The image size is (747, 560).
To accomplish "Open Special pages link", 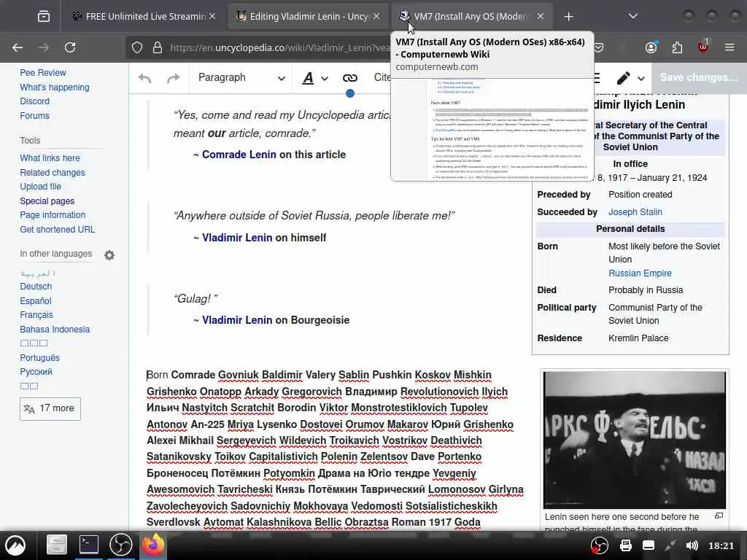I will click(x=47, y=201).
